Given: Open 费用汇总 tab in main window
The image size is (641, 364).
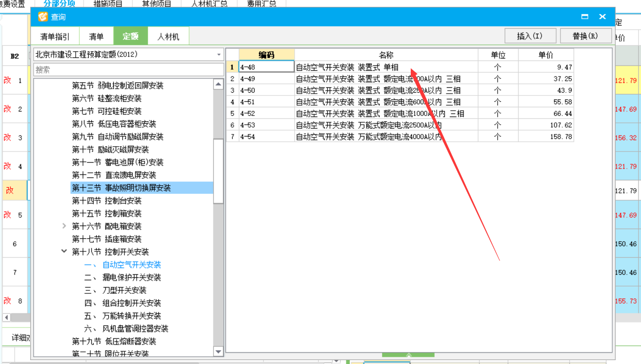Looking at the screenshot, I should [261, 3].
